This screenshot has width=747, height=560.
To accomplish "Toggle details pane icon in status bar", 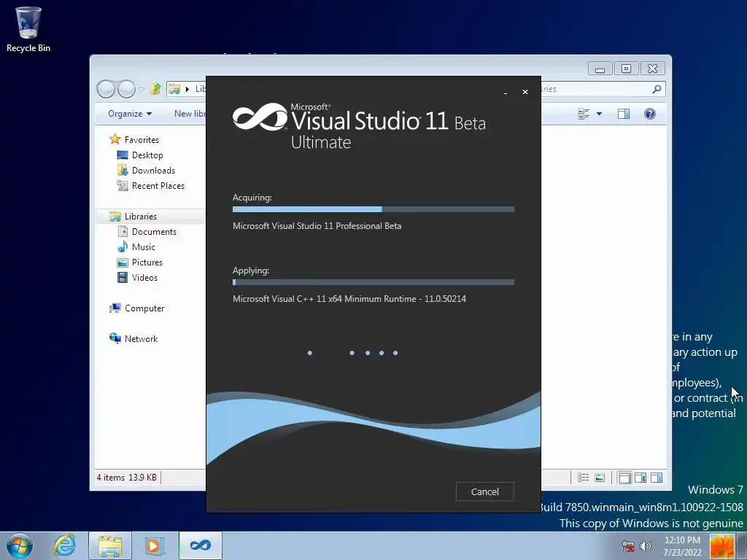I will point(640,478).
